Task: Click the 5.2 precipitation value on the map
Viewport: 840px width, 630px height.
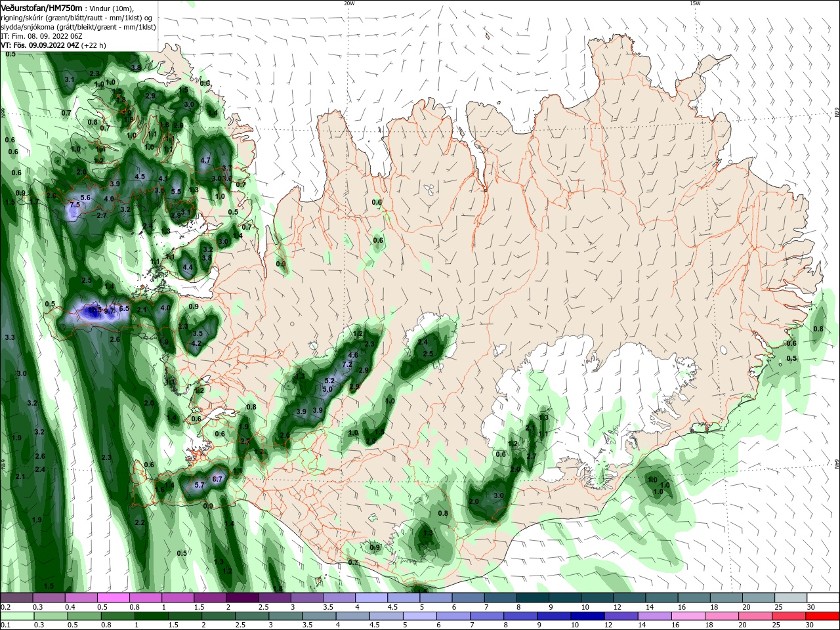Action: (x=330, y=381)
